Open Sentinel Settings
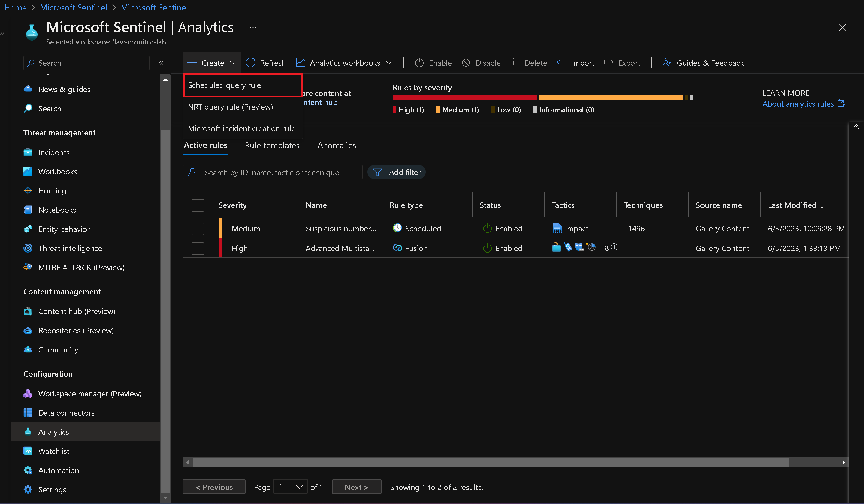 pyautogui.click(x=52, y=490)
